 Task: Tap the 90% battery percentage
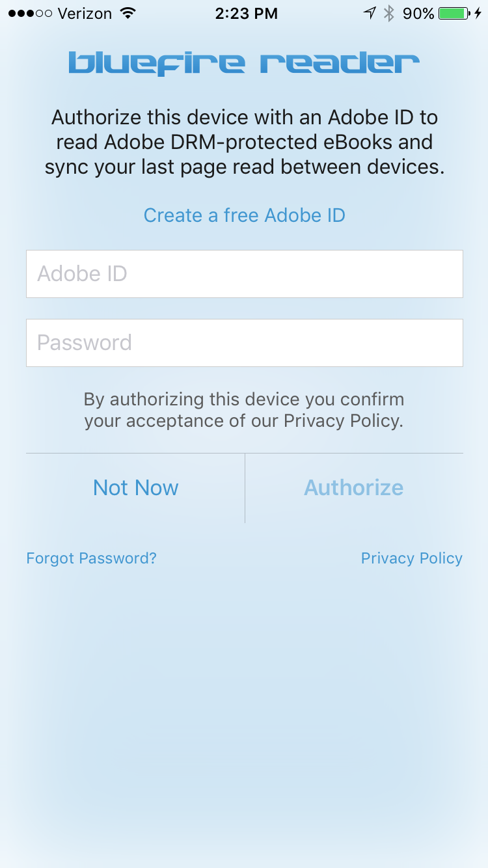coord(418,13)
